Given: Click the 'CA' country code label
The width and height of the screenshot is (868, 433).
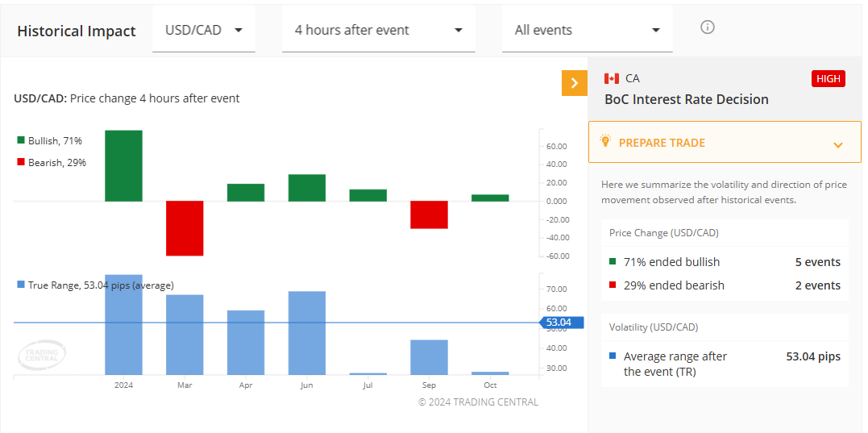Looking at the screenshot, I should point(632,79).
